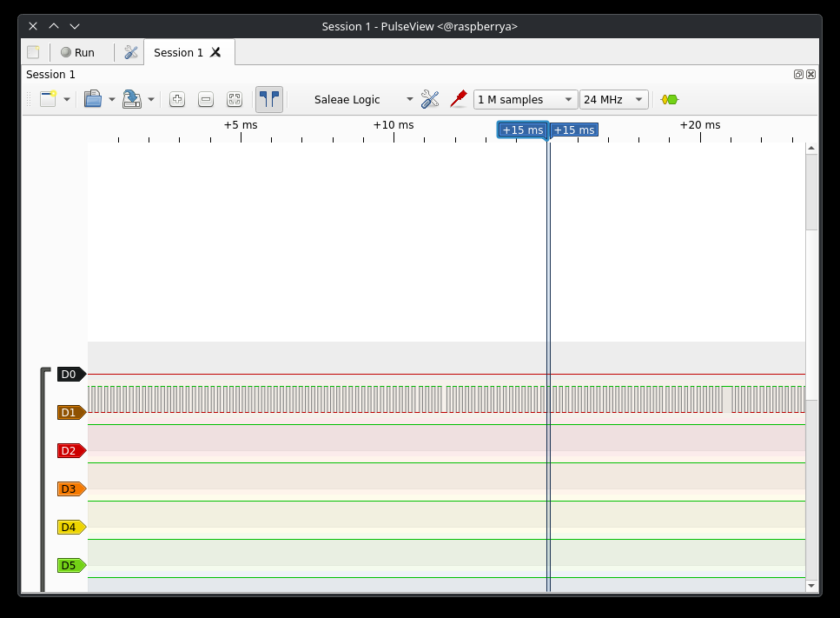Click the open file folder icon
The width and height of the screenshot is (840, 618).
click(x=93, y=99)
